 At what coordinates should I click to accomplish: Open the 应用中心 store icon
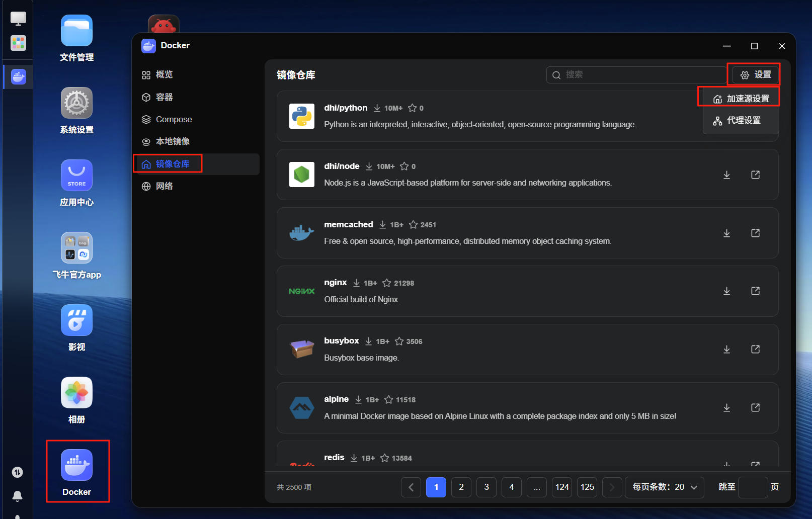coord(76,176)
